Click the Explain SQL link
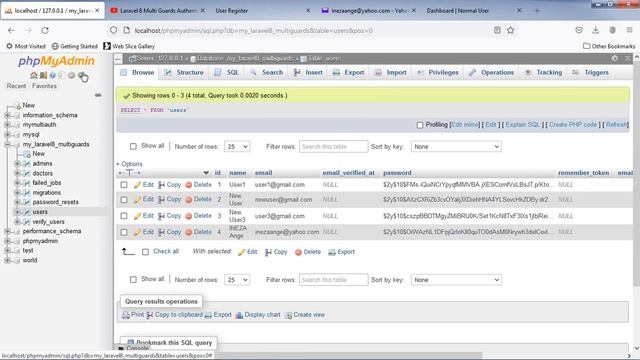Screen dimensions: 640x360 [522, 125]
